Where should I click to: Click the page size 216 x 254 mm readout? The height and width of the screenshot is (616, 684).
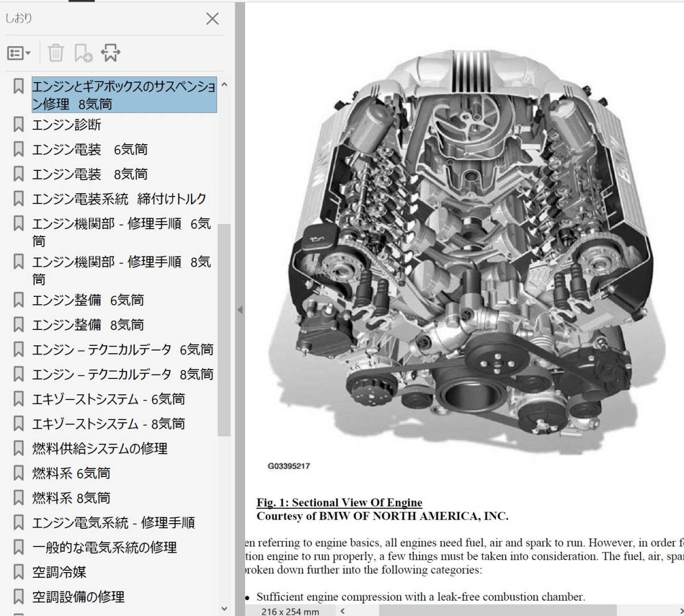click(290, 611)
